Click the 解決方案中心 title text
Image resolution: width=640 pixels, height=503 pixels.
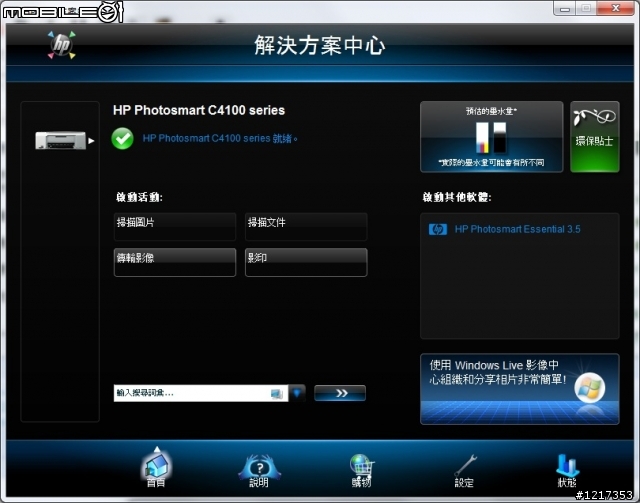[x=320, y=45]
